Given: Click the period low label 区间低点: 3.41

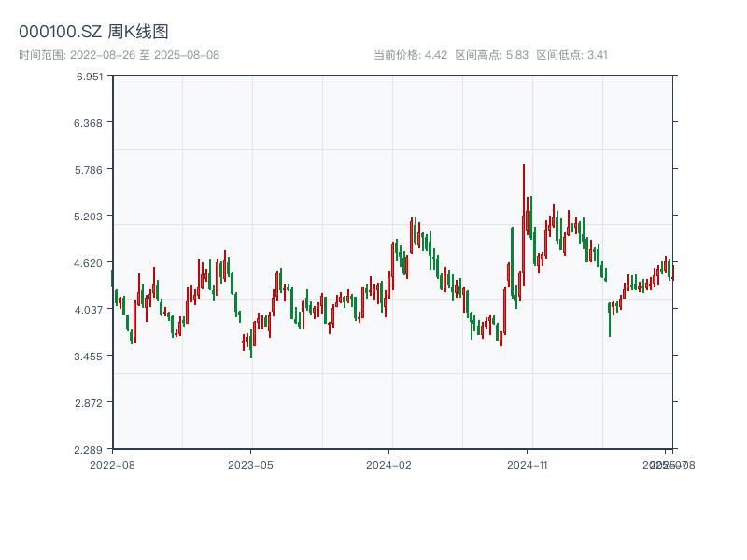Looking at the screenshot, I should 572,55.
